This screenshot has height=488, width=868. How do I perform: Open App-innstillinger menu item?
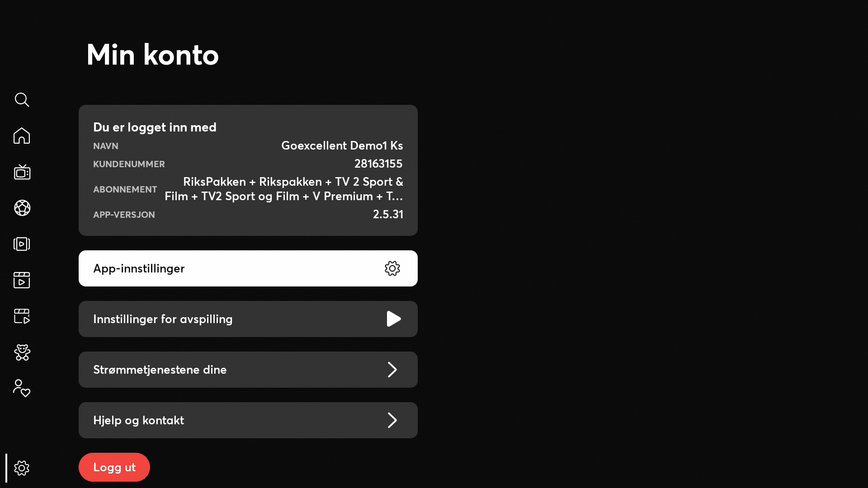(x=248, y=268)
